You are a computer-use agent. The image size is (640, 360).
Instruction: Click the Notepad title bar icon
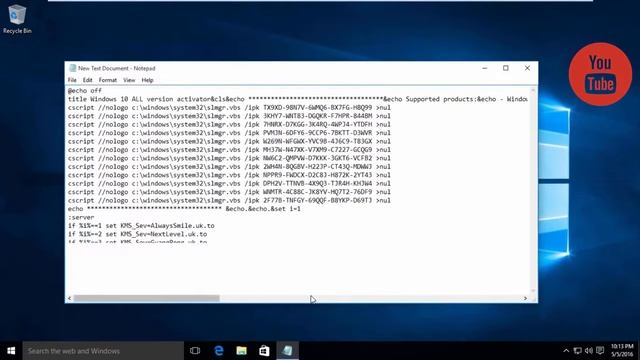pos(73,68)
